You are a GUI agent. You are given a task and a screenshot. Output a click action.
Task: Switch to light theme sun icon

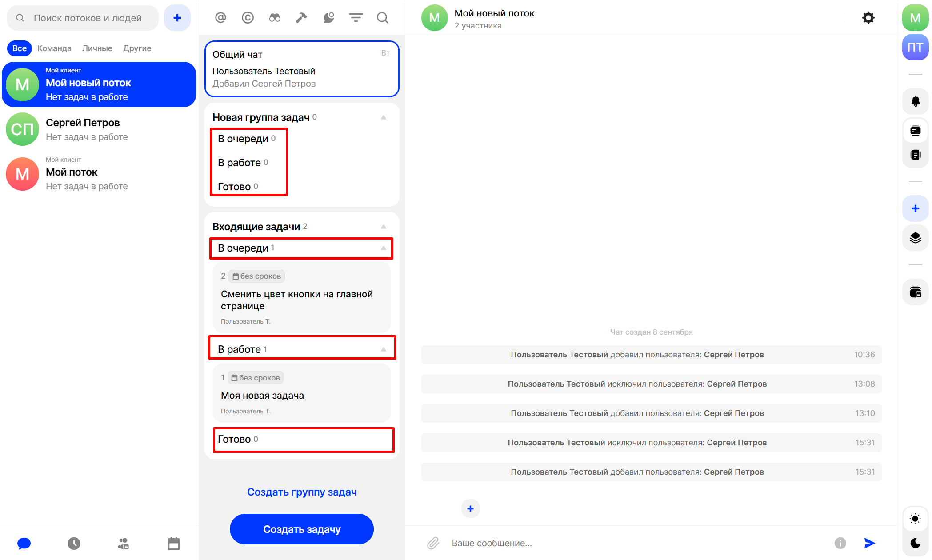point(915,519)
